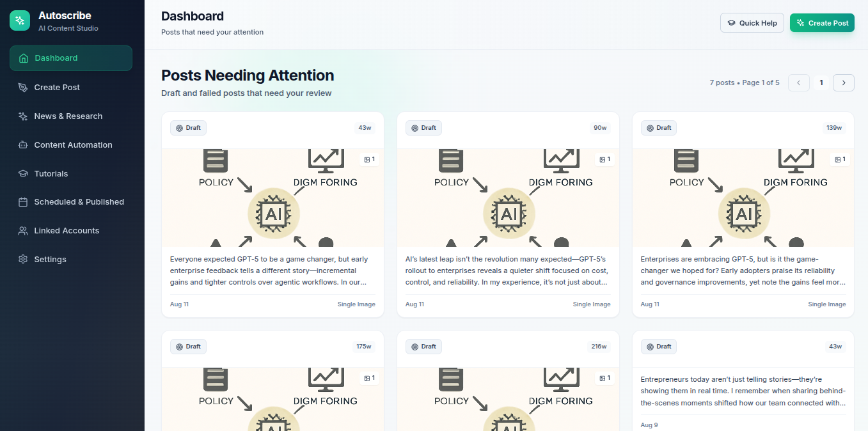This screenshot has width=868, height=431.
Task: Click the Scheduled & Published calendar icon
Action: (x=23, y=202)
